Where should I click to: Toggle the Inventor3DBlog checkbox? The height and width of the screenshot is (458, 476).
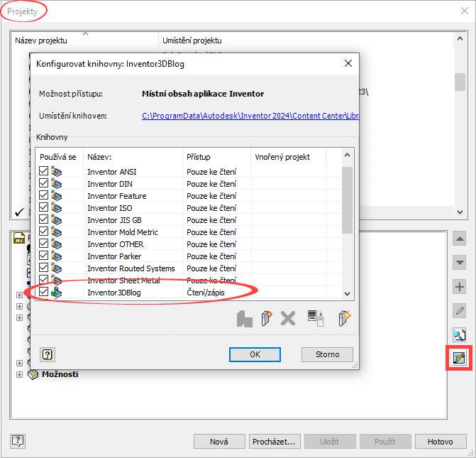coord(43,291)
